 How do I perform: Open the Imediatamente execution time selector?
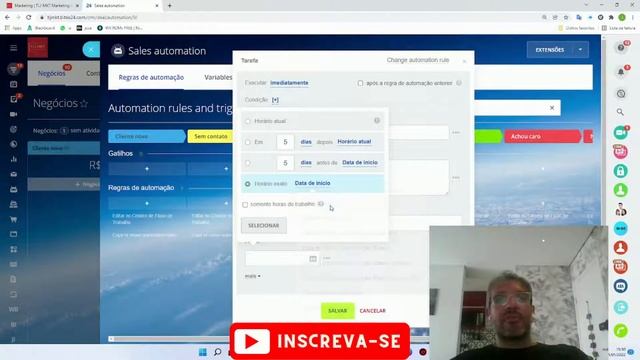click(x=289, y=83)
